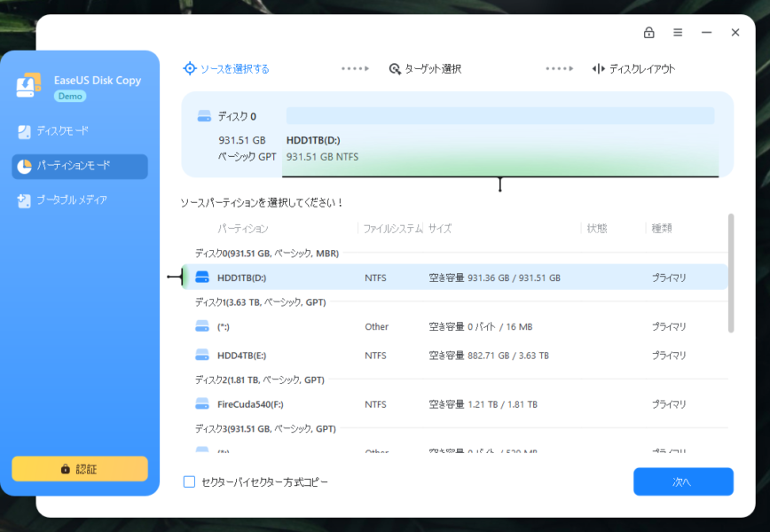Image resolution: width=770 pixels, height=532 pixels.
Task: Click the 種類 column header
Action: click(x=662, y=229)
